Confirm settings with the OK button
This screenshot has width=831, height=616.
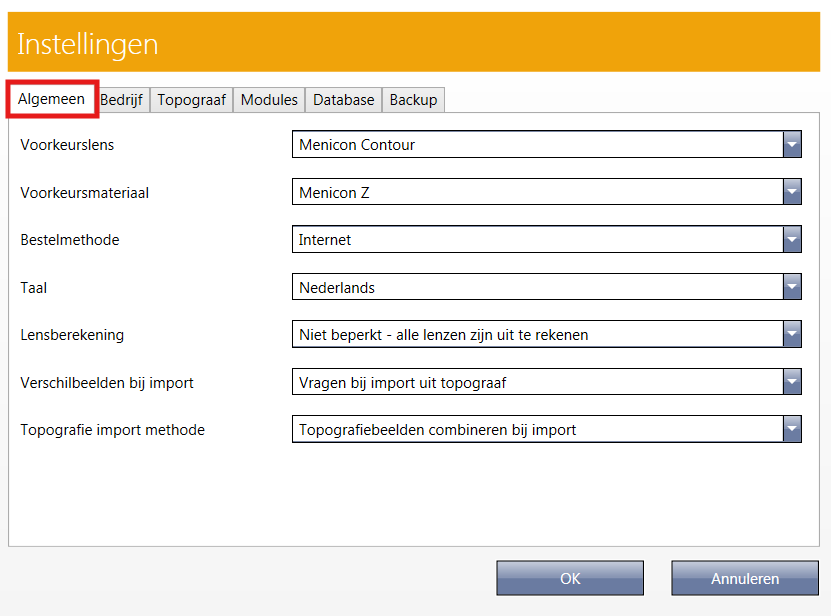pos(569,578)
